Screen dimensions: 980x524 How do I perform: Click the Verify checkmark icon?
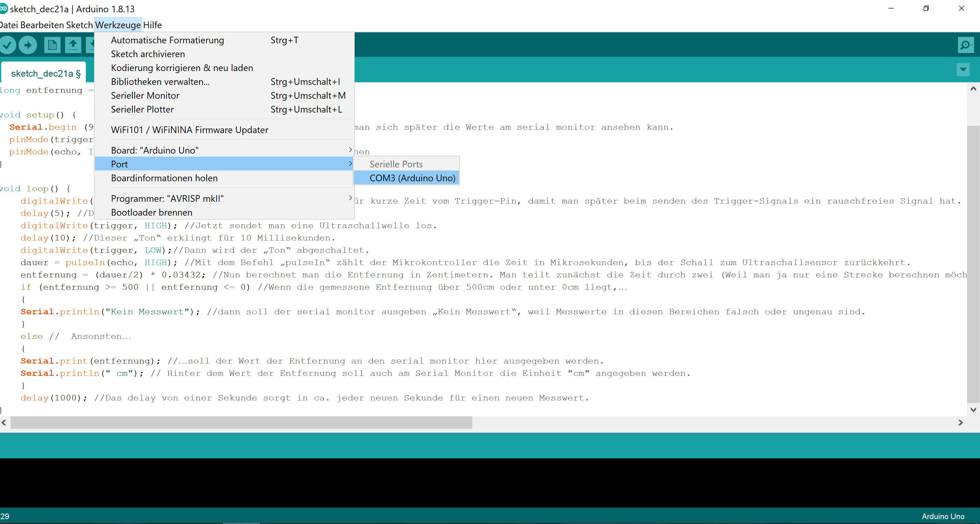click(x=8, y=45)
